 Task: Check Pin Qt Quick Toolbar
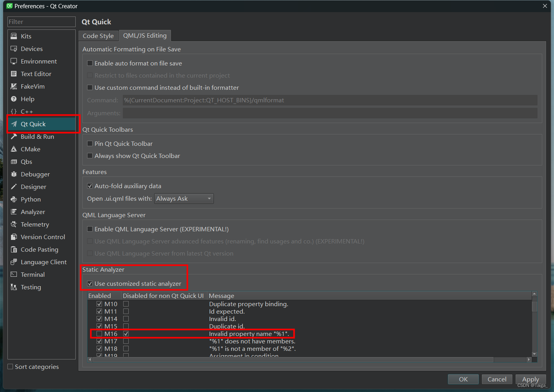pos(90,143)
